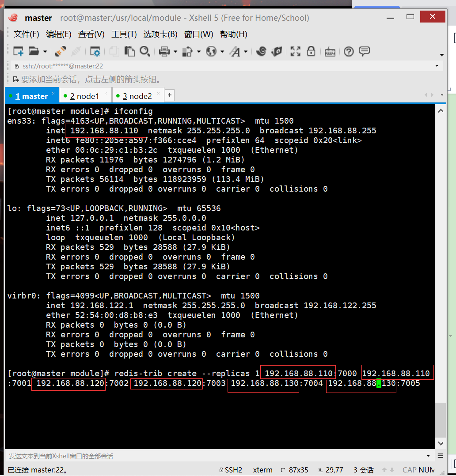Expand the compose bar dropdown arrow
Screen dimensions: 456x476
[428, 456]
